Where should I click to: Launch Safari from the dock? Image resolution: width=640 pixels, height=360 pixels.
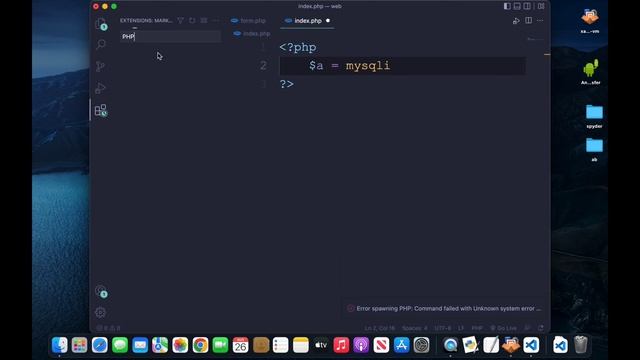(100, 345)
